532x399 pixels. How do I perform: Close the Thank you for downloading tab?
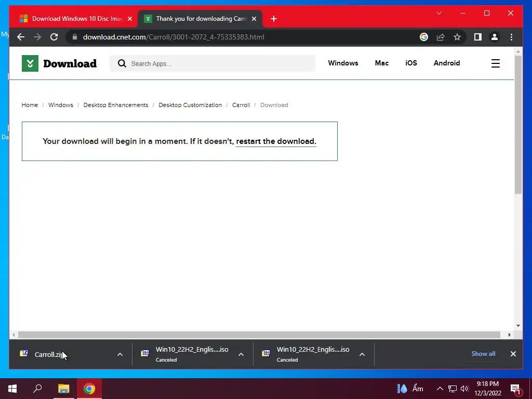254,19
